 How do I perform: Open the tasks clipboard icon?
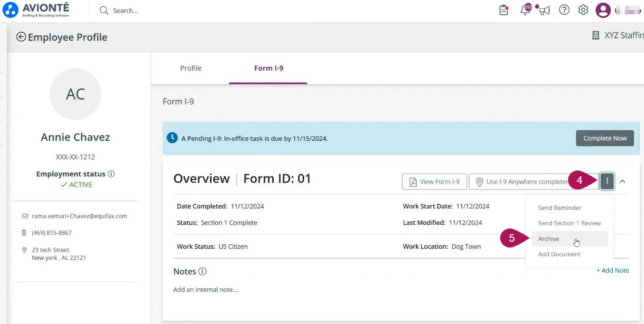click(504, 10)
